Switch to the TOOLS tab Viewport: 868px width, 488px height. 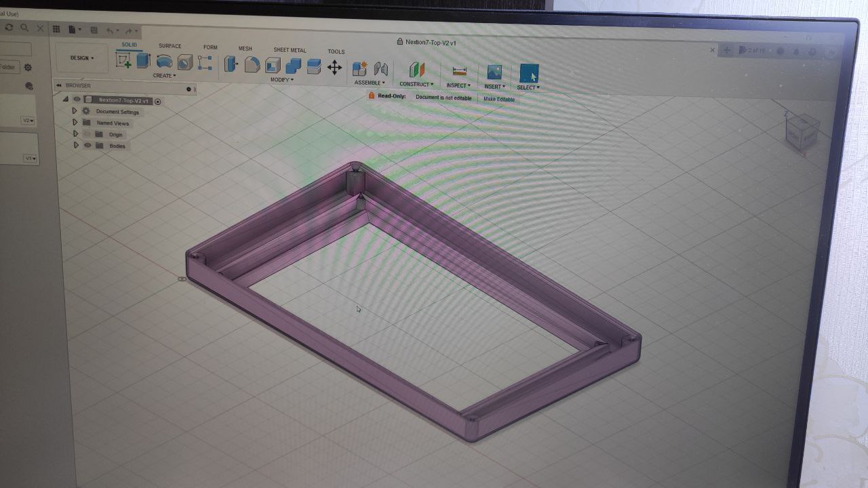coord(336,52)
